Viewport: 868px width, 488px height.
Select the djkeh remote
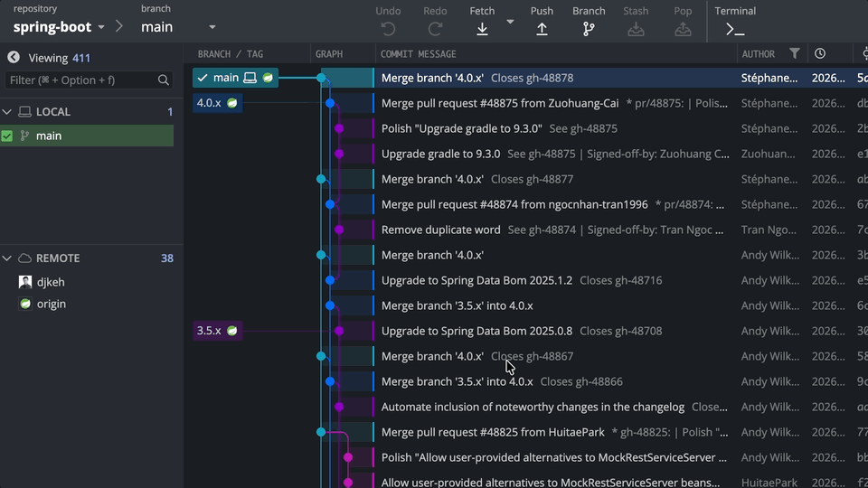(x=50, y=282)
